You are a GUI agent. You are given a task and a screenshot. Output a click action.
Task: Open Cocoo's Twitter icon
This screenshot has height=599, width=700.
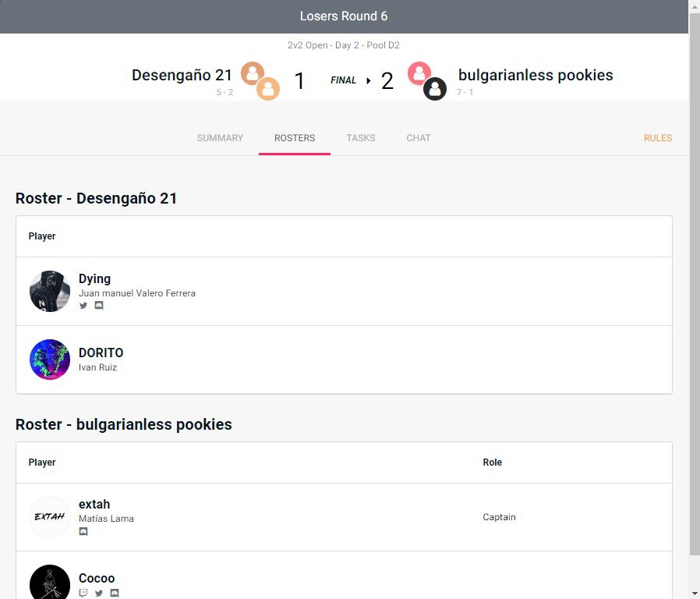[99, 594]
